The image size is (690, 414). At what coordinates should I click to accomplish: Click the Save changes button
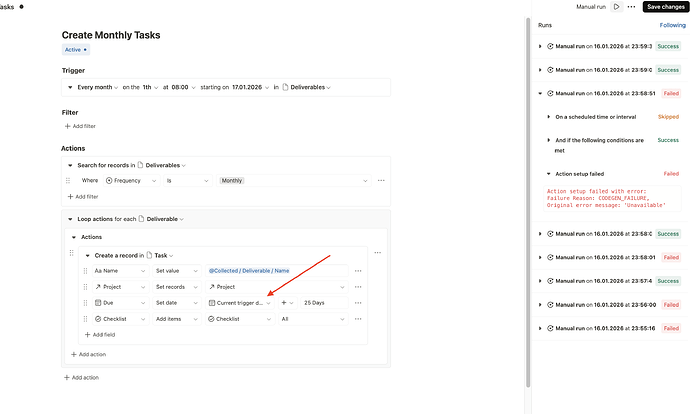(x=664, y=7)
